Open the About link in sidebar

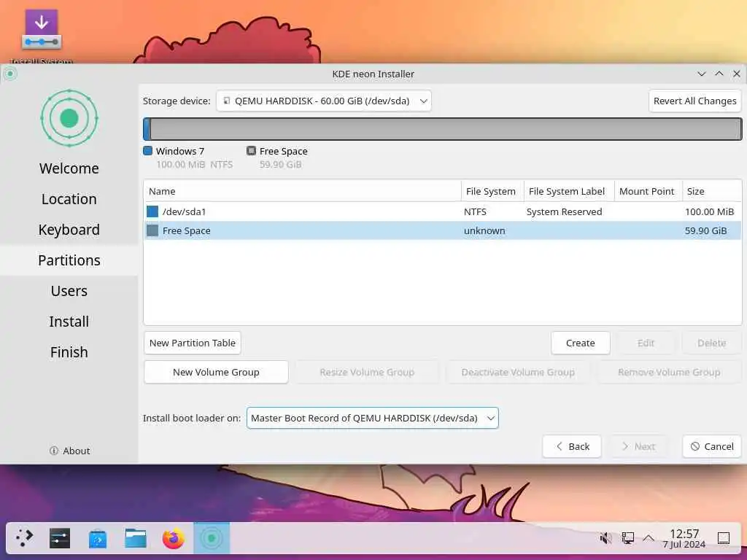tap(69, 451)
